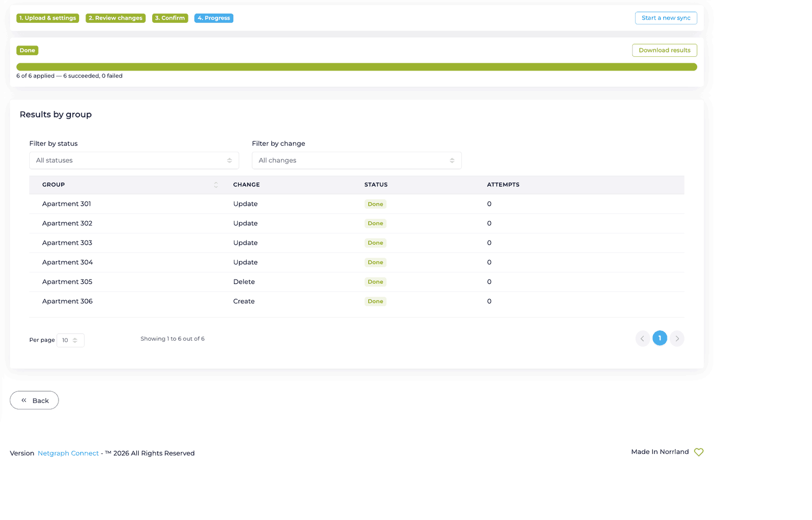The image size is (812, 520).
Task: Click the STATUS column header
Action: click(376, 185)
